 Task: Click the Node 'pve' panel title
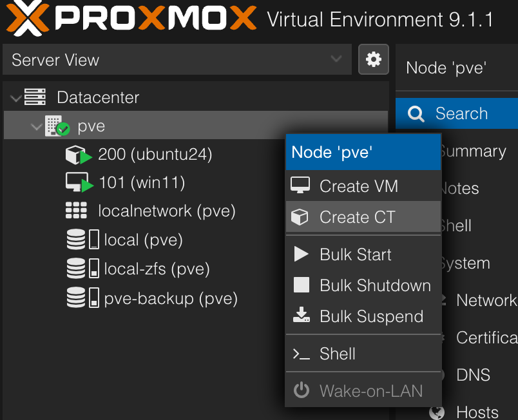tap(446, 68)
